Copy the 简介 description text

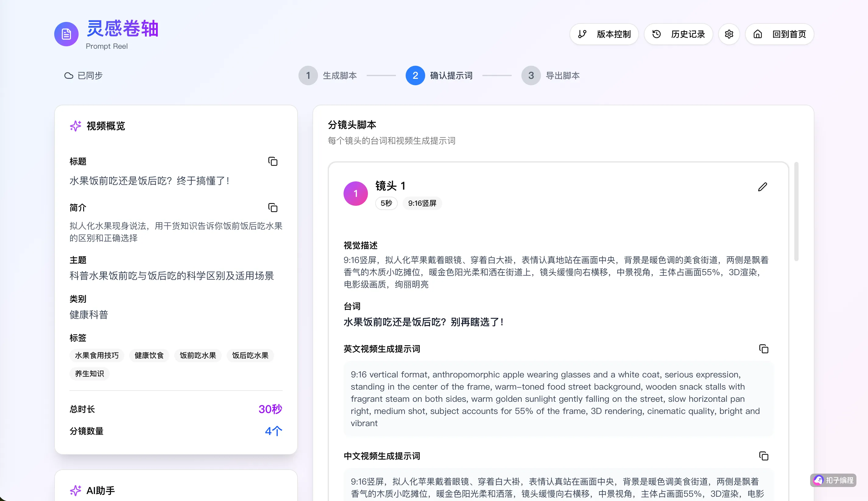[273, 208]
